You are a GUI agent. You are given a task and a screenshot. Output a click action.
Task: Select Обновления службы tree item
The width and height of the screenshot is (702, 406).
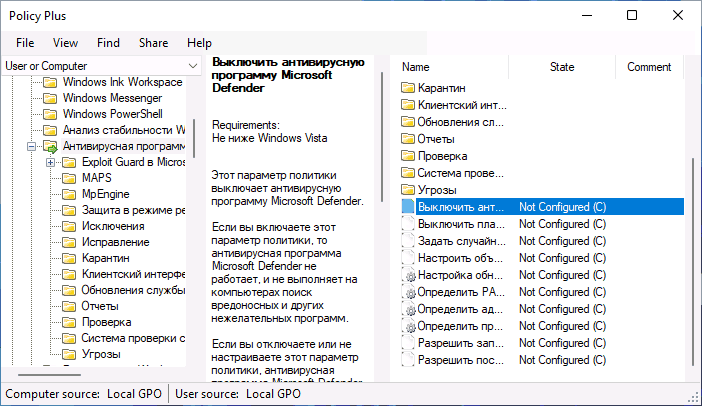133,291
